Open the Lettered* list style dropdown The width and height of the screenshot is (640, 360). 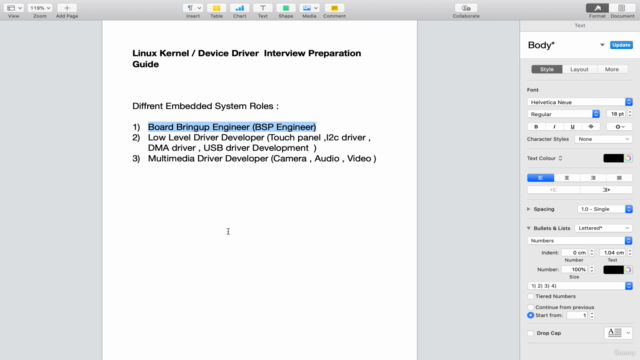(x=603, y=228)
